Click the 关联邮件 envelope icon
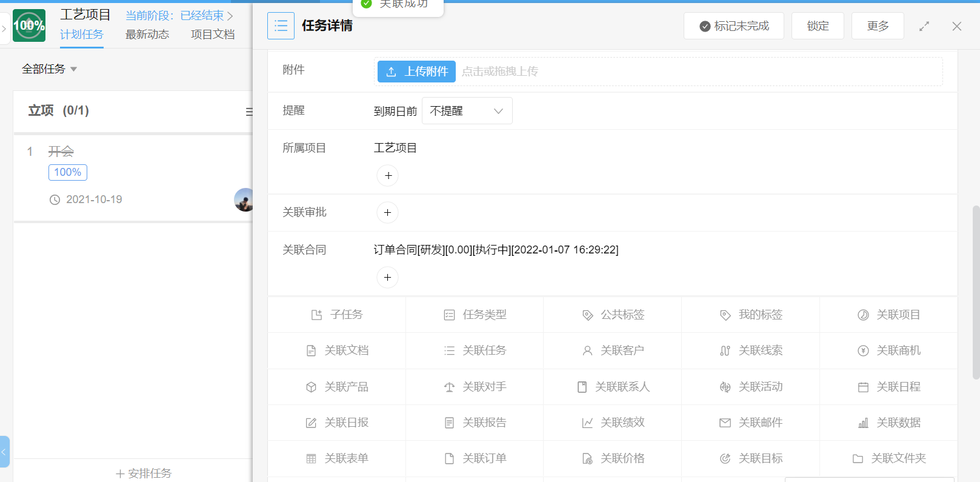Screen dimensions: 980x482 pyautogui.click(x=725, y=423)
